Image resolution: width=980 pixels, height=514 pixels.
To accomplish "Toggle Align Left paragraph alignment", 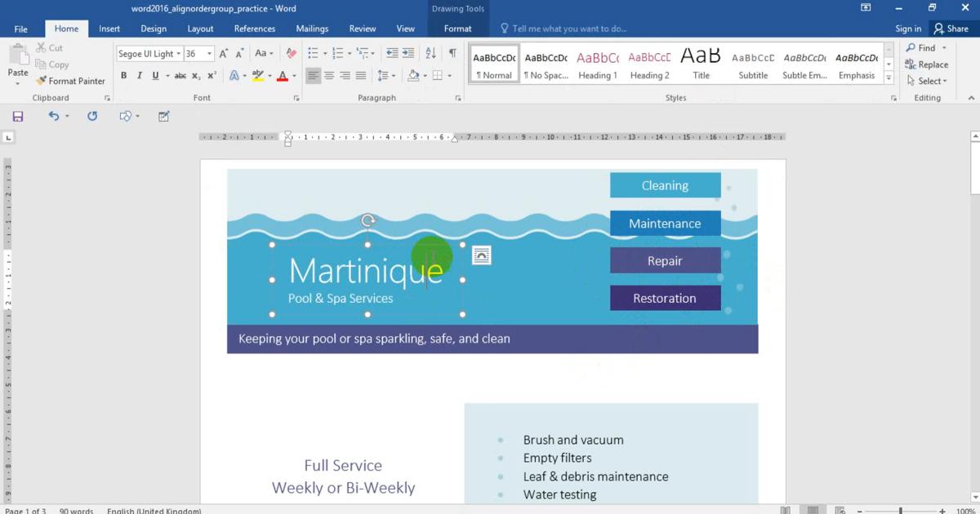I will pos(313,76).
